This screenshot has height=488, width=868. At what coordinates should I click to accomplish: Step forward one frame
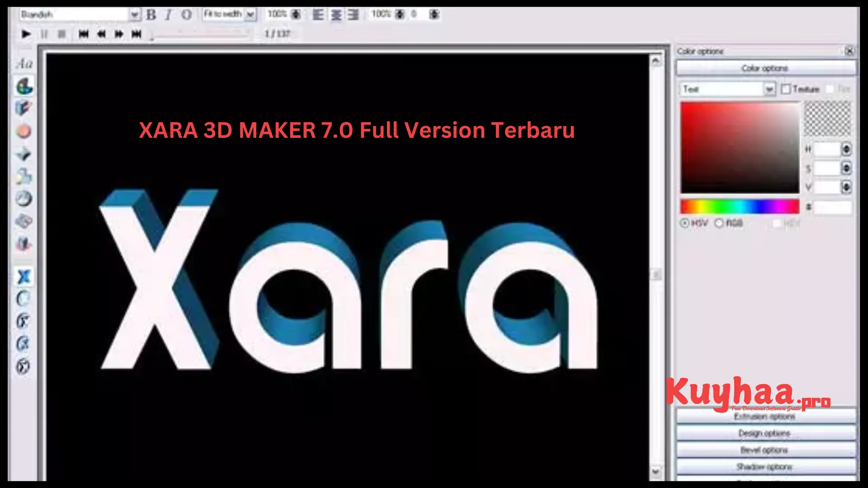(119, 34)
